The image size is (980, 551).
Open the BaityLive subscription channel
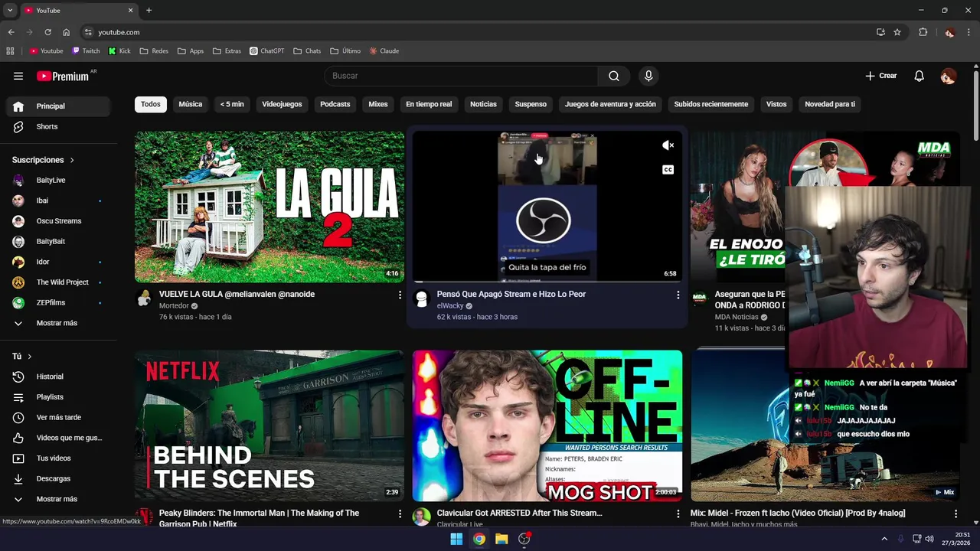58,180
